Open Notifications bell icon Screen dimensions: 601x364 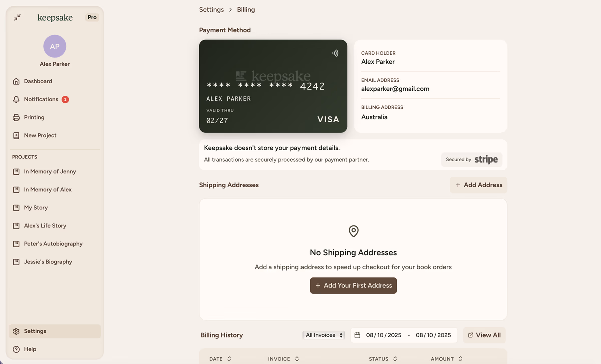[16, 99]
